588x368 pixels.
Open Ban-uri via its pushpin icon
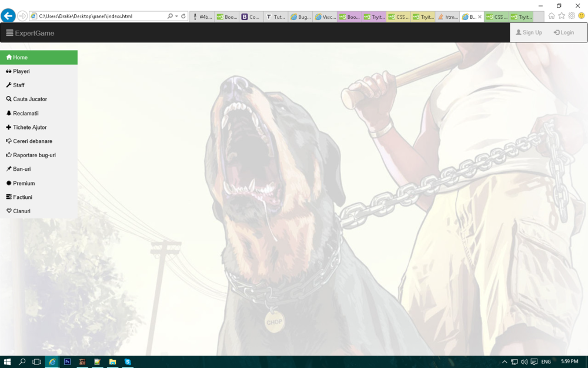[x=9, y=169]
